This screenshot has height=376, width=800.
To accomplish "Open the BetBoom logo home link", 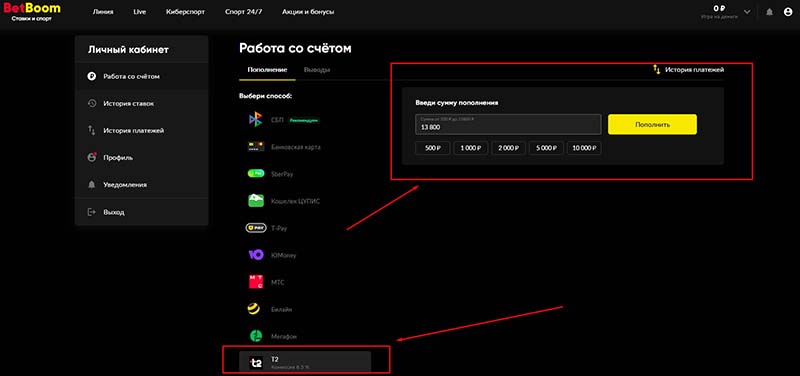I will [x=32, y=12].
